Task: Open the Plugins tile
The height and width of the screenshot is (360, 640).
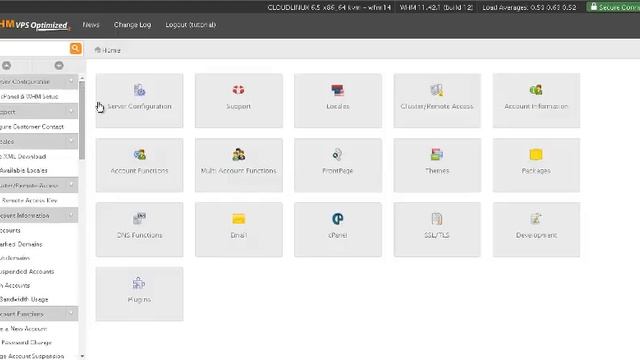Action: [x=139, y=294]
